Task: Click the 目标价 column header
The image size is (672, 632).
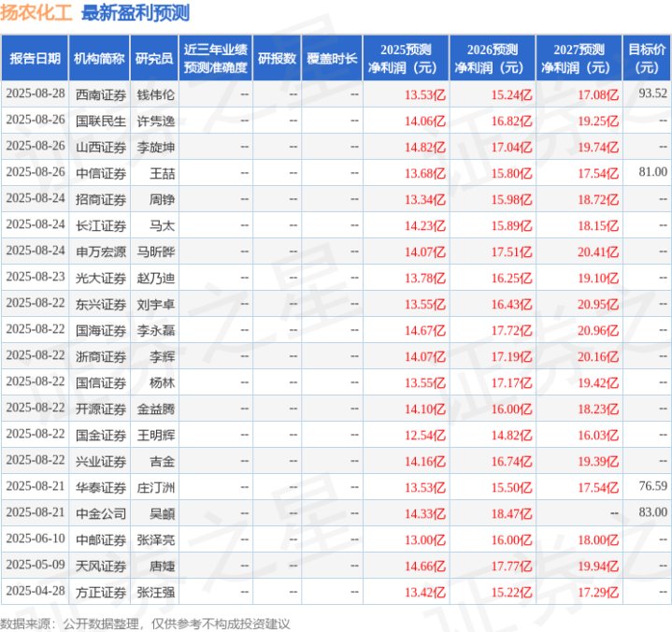Action: point(646,58)
